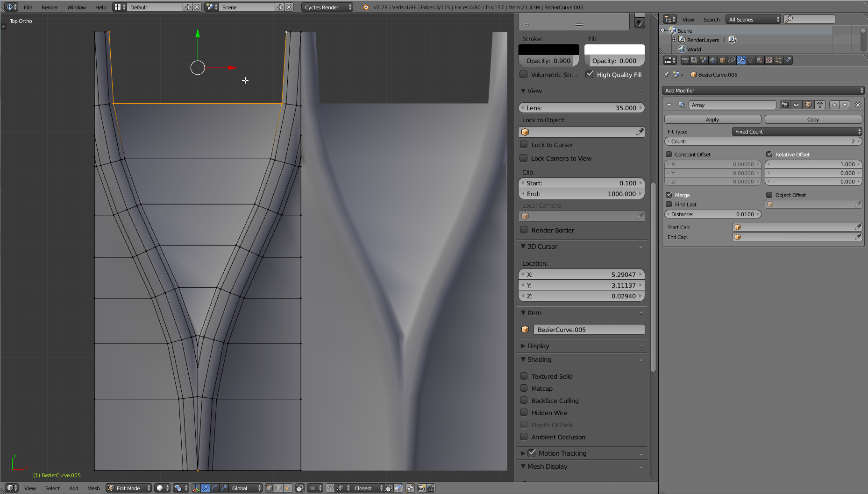Switch to vertex select mode
Screen dimensions: 868x494
tap(270, 488)
